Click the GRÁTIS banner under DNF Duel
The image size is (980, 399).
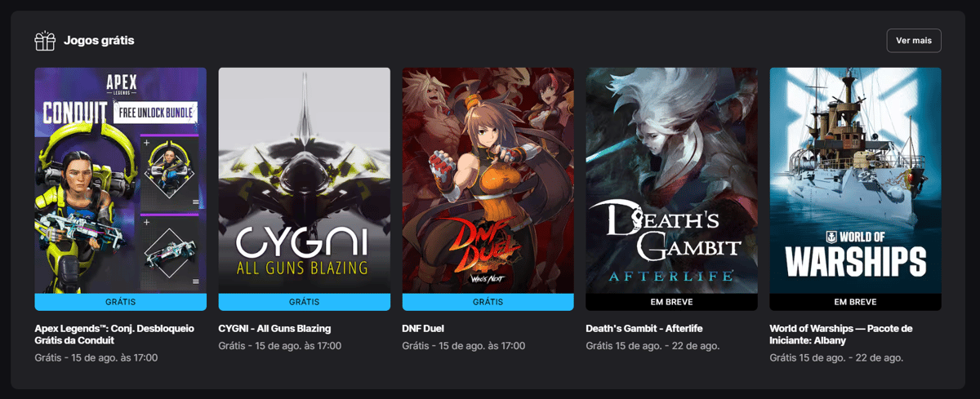[488, 302]
